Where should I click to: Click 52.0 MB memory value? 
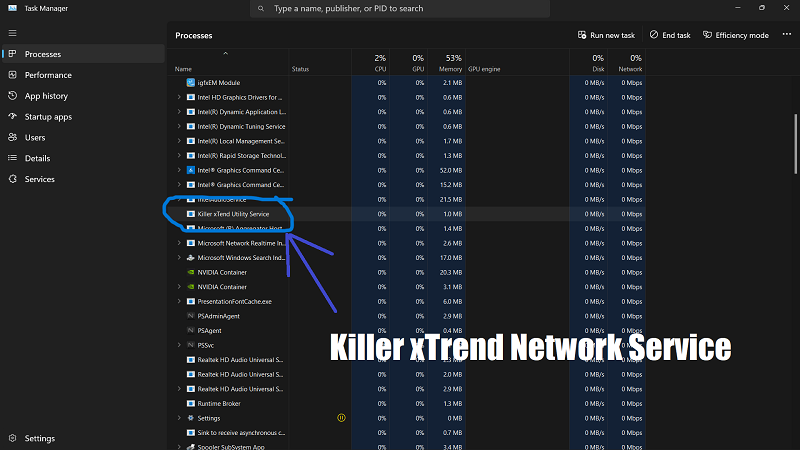coord(451,170)
